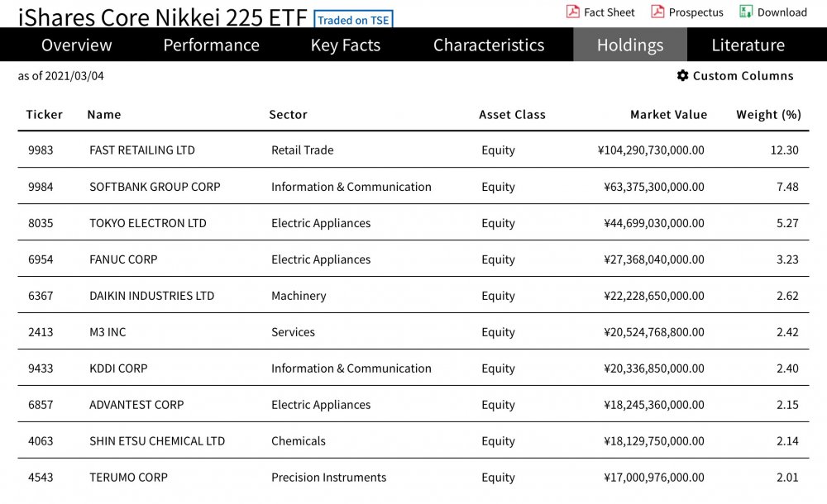Click the Fact Sheet PDF icon
827x504 pixels.
click(x=573, y=12)
